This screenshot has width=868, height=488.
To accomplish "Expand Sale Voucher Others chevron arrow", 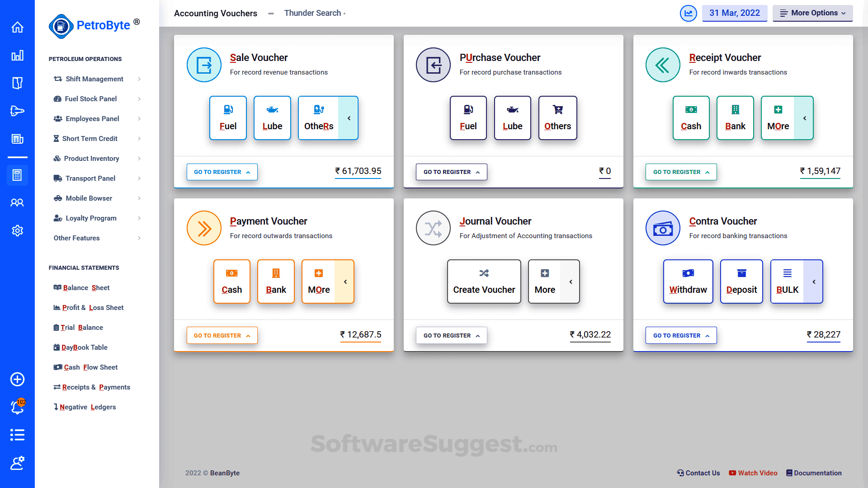I will click(x=349, y=118).
